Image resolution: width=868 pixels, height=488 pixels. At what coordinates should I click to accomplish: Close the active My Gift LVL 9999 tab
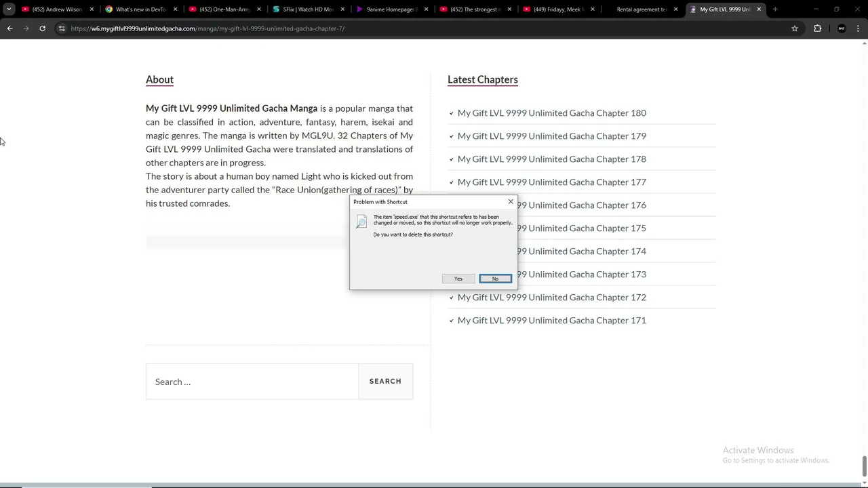(759, 9)
